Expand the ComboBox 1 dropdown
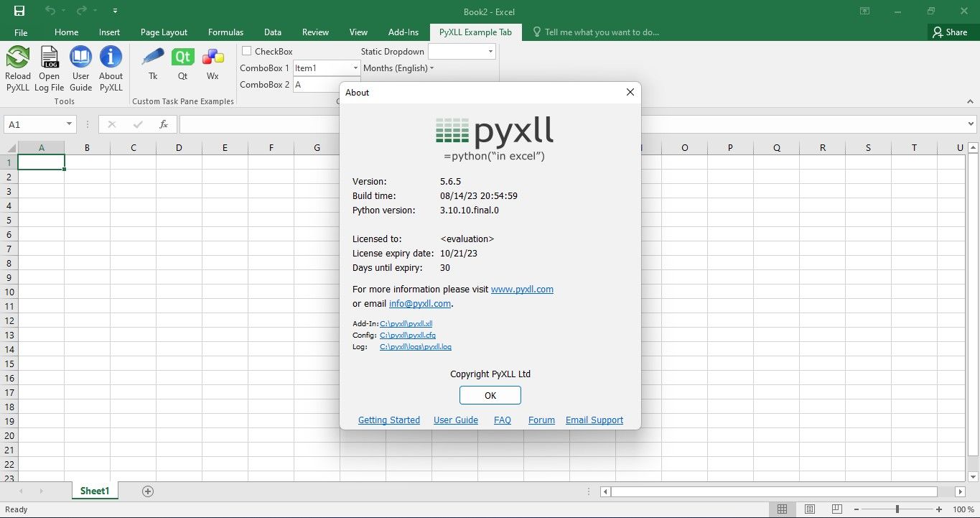The height and width of the screenshot is (518, 980). pos(355,68)
